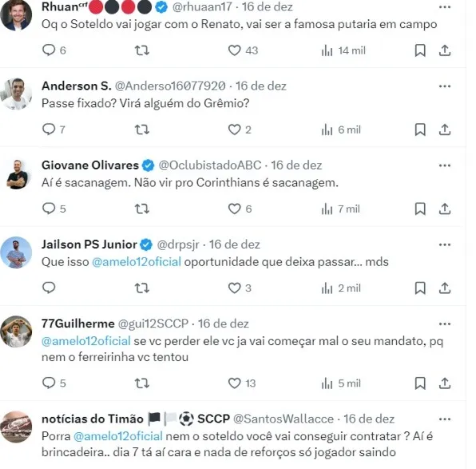The height and width of the screenshot is (469, 476).
Task: Open more options menu on 77Guilherme's tweet
Action: (445, 324)
